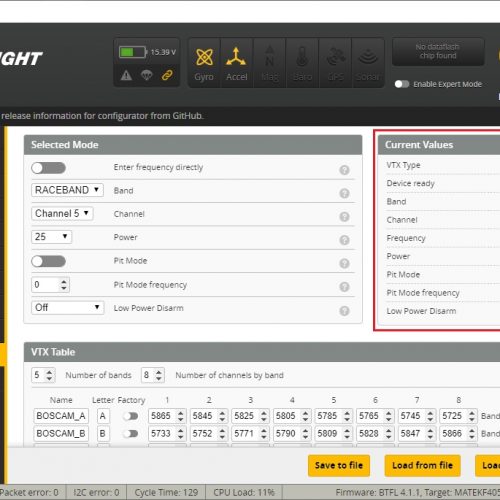The width and height of the screenshot is (500, 500).
Task: Increase the Number of bands stepper
Action: pos(49,372)
